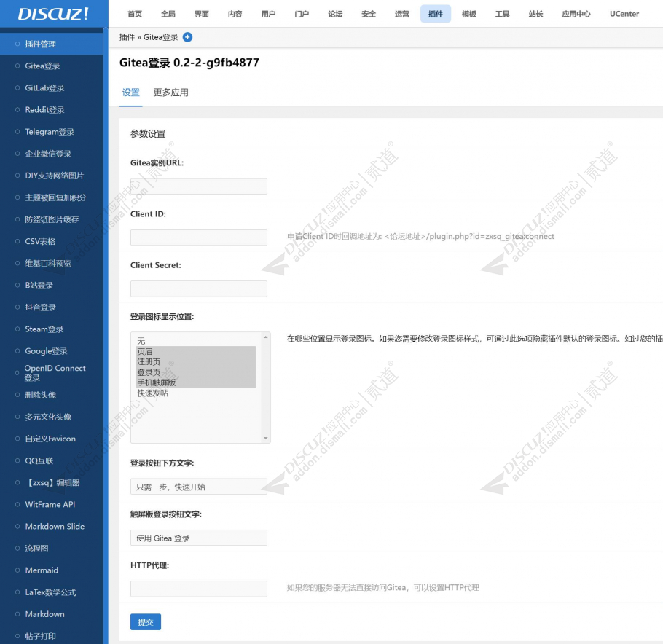The height and width of the screenshot is (644, 663).
Task: Open Telegram登录 in the sidebar
Action: click(51, 132)
